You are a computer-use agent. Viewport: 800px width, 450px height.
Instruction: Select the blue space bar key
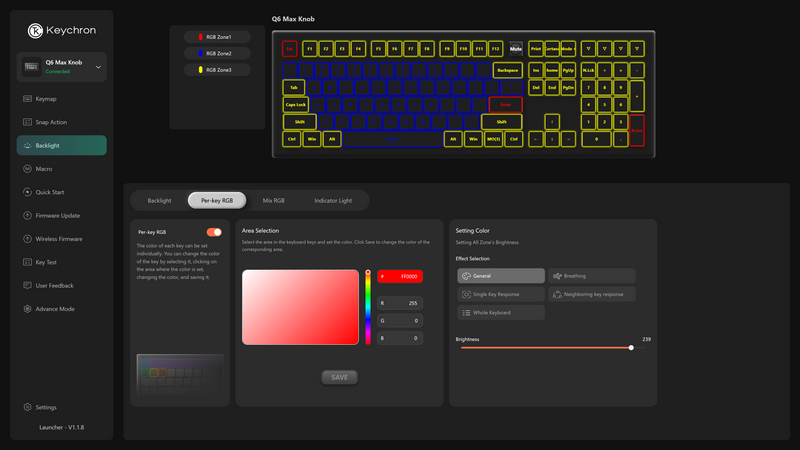(392, 139)
